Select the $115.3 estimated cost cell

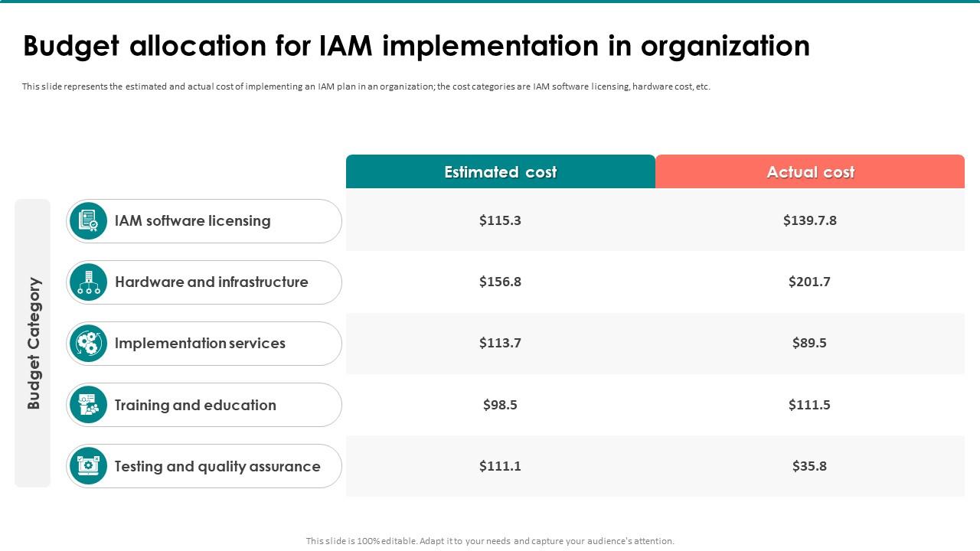[x=500, y=220]
